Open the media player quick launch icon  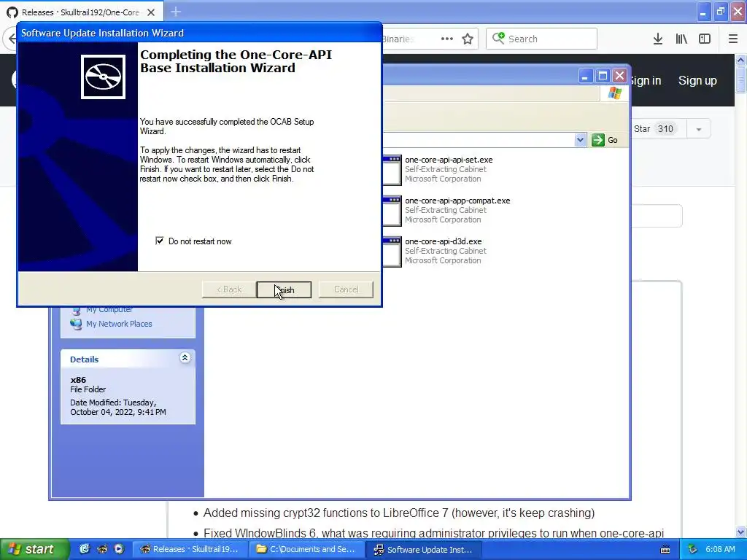point(119,549)
